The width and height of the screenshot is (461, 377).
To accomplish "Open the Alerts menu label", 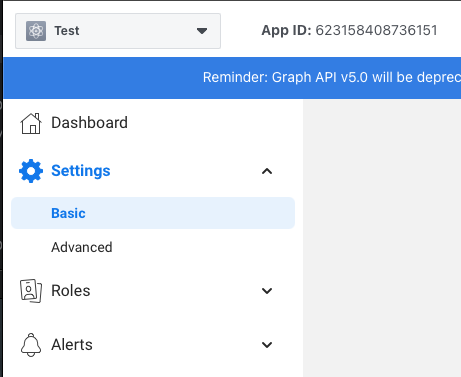I will (72, 345).
